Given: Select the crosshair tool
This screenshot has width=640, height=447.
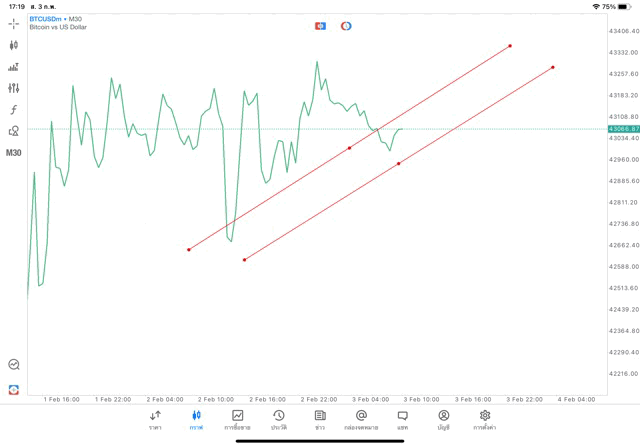Looking at the screenshot, I should (13, 22).
